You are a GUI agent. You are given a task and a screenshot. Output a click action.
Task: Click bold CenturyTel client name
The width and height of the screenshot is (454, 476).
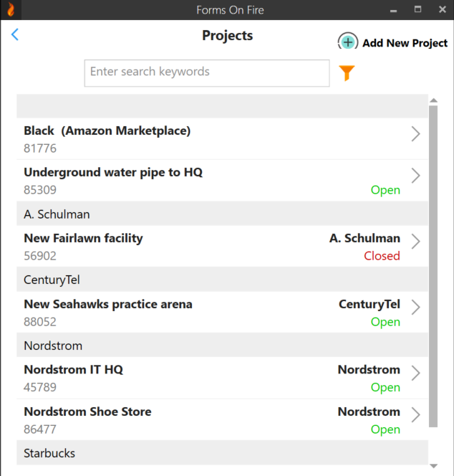[x=370, y=304]
